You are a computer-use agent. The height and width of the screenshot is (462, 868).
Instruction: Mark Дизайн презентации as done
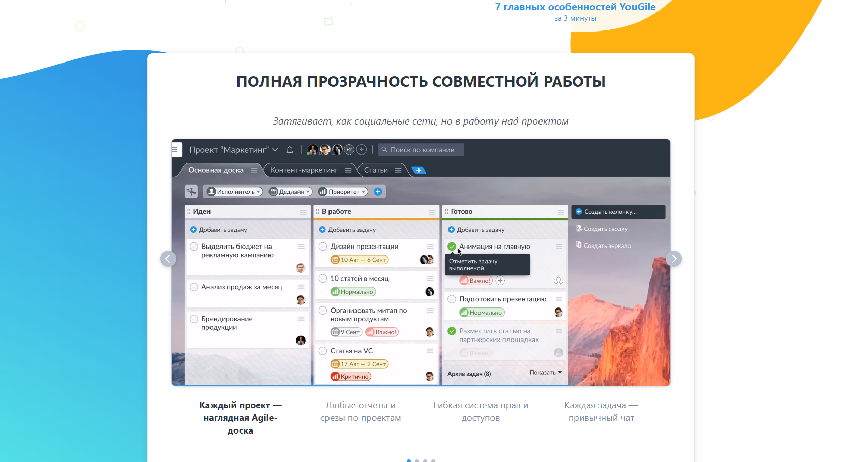tap(323, 247)
